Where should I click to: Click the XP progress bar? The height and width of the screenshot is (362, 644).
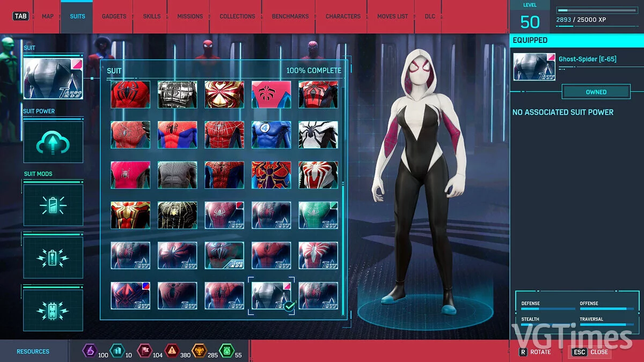[x=597, y=10]
